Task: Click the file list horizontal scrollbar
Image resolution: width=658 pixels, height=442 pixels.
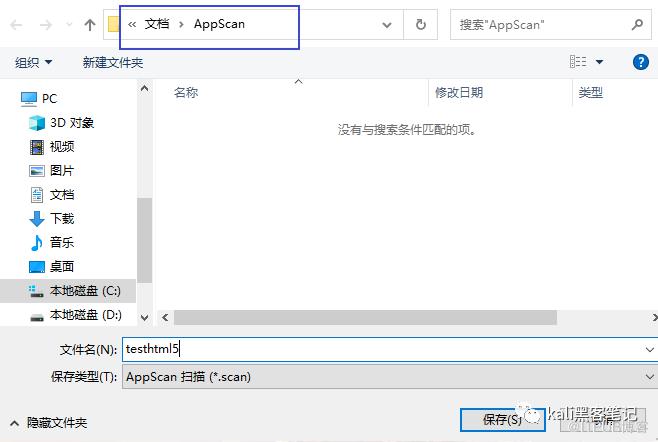Action: coord(365,318)
